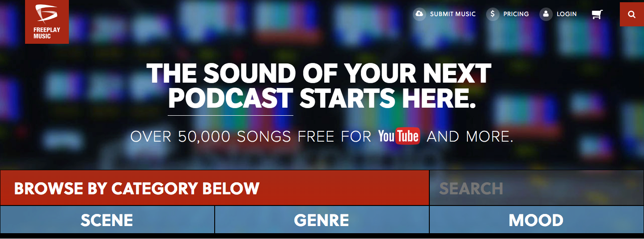Image resolution: width=644 pixels, height=239 pixels.
Task: Open the Pricing page link
Action: click(x=516, y=14)
